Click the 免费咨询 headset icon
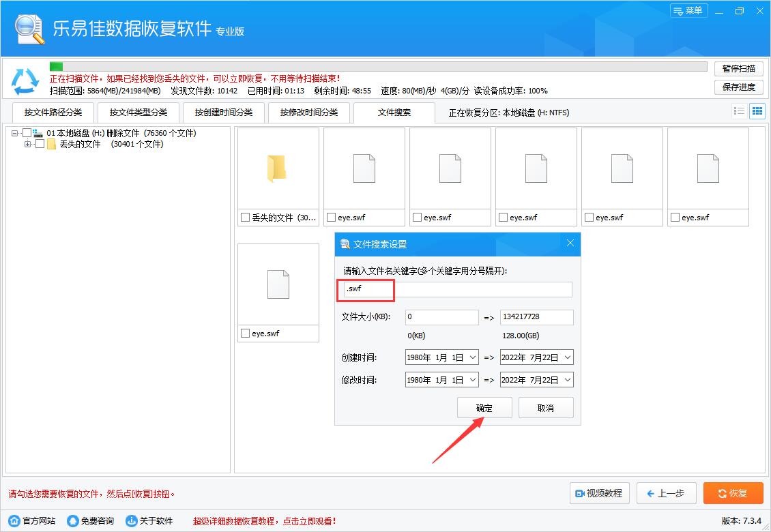The height and width of the screenshot is (532, 771). (72, 520)
